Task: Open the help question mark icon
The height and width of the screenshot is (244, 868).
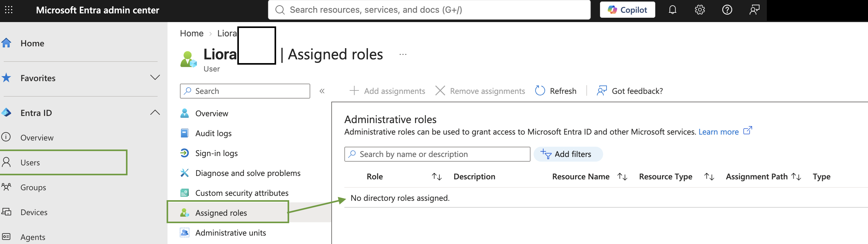Action: pos(727,10)
